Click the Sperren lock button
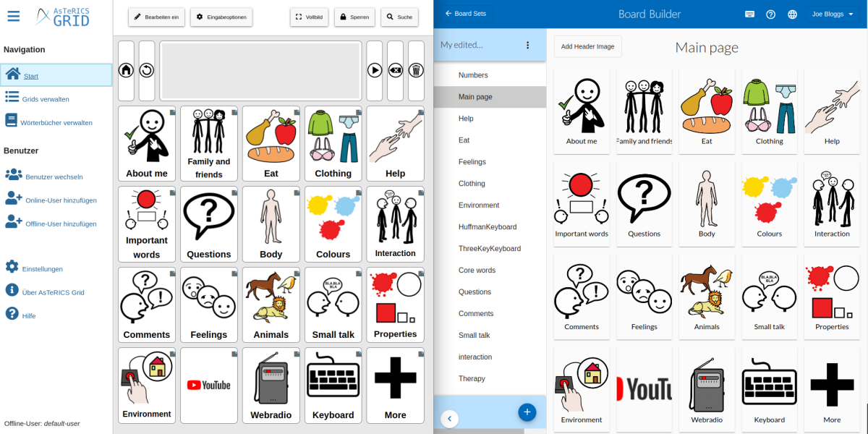 point(354,17)
